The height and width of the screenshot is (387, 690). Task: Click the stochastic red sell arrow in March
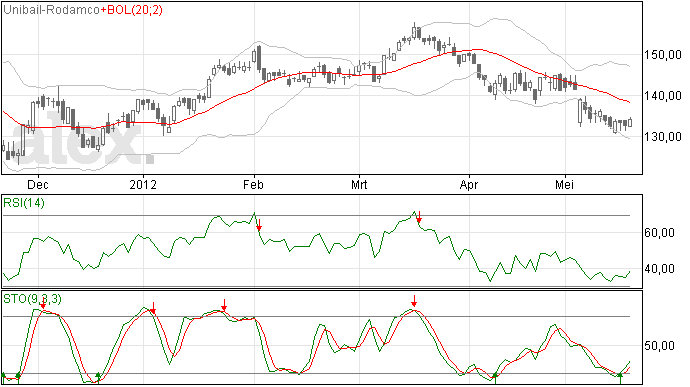pyautogui.click(x=414, y=301)
